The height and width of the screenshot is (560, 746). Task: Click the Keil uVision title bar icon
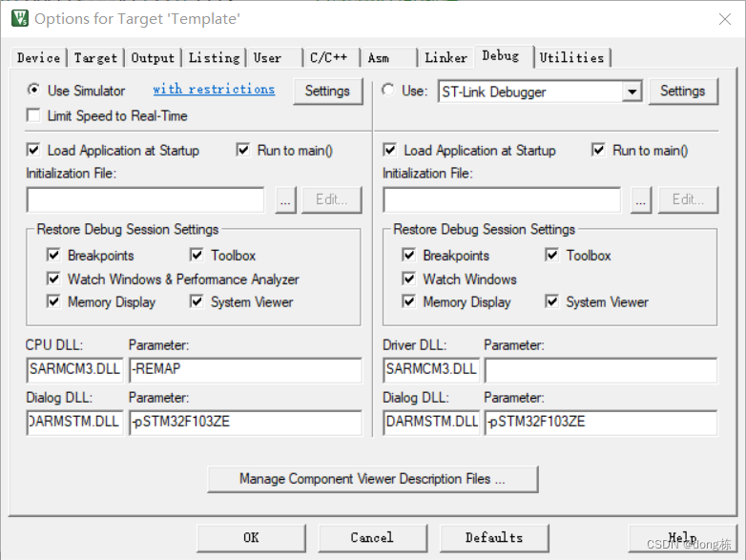tap(19, 18)
